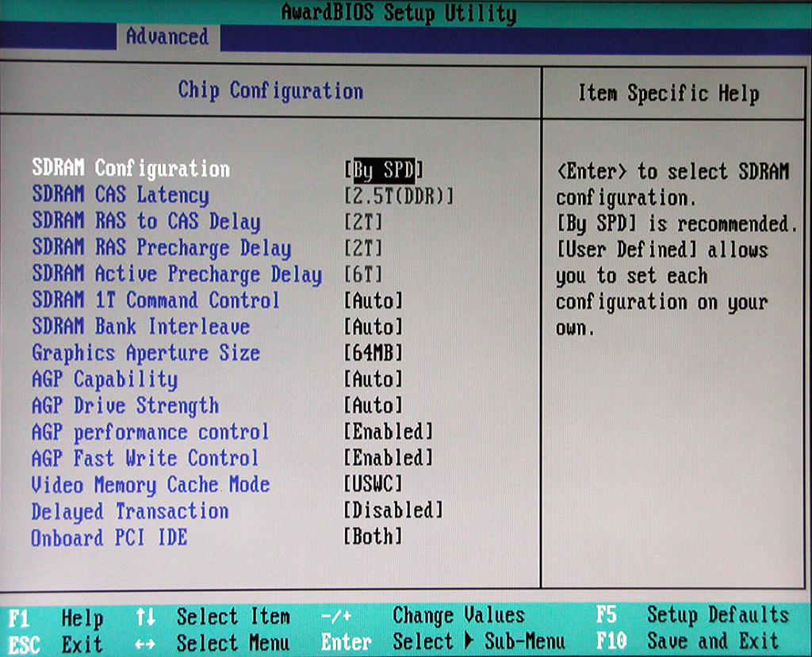Change the highlighted By SPD value
This screenshot has width=812, height=657.
(x=383, y=170)
